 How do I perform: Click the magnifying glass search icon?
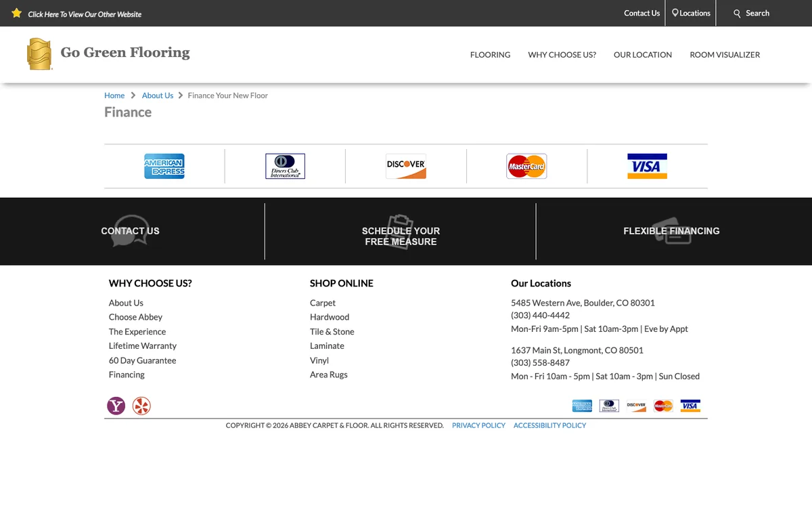click(x=738, y=14)
